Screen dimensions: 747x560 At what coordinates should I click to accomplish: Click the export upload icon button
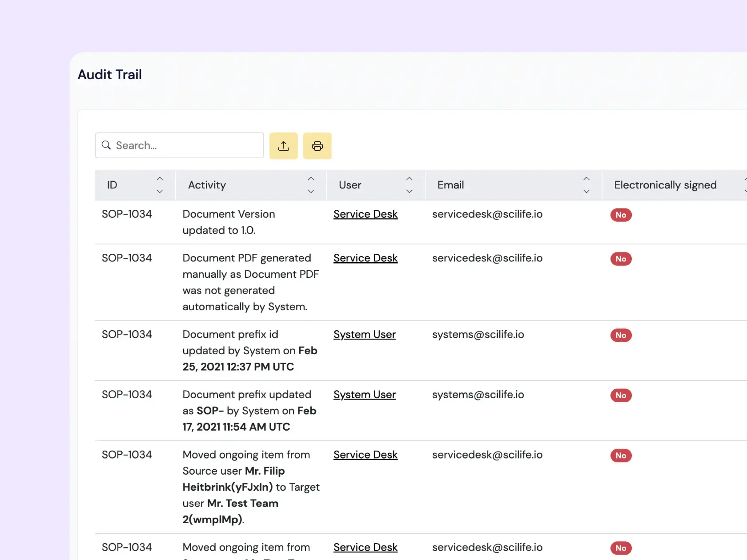point(283,146)
